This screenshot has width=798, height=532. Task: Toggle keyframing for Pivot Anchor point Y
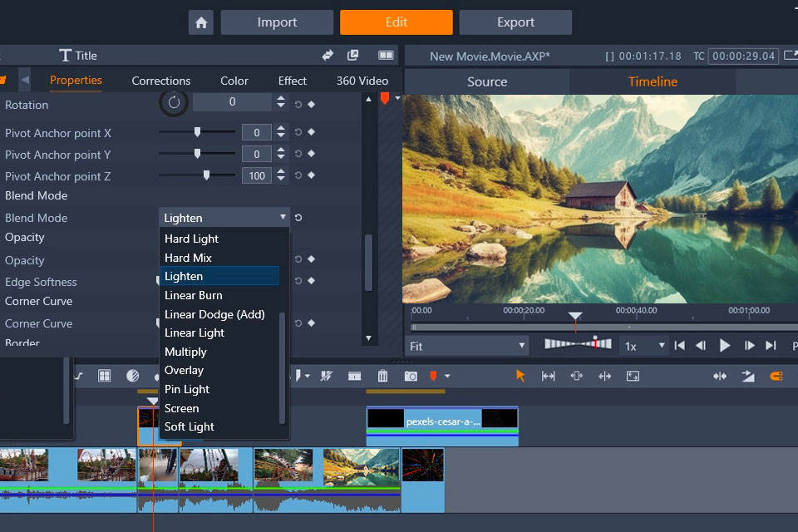[312, 154]
